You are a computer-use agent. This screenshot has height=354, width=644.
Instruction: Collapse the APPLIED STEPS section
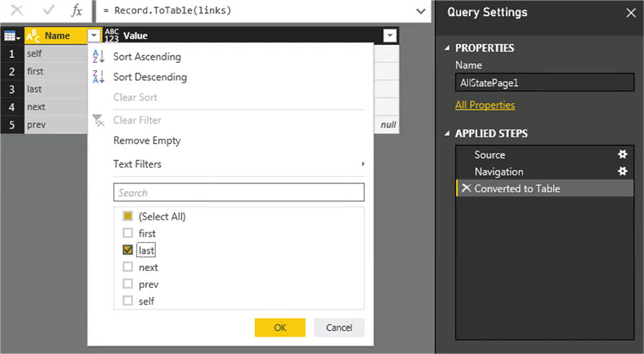[x=447, y=134]
